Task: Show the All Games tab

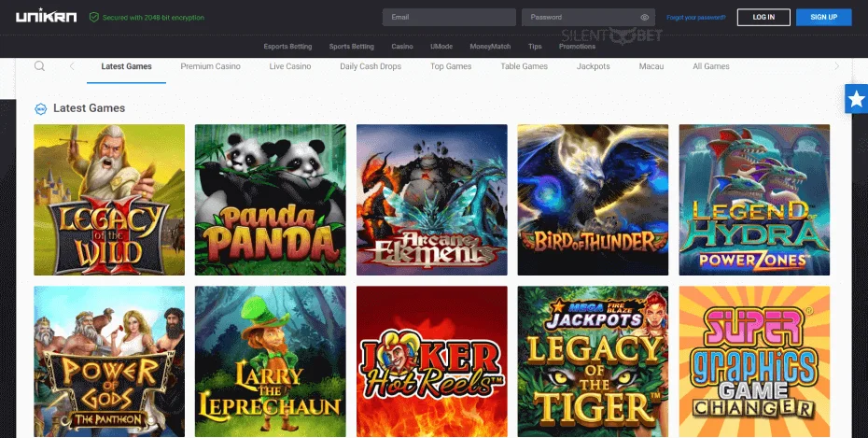Action: pos(711,66)
